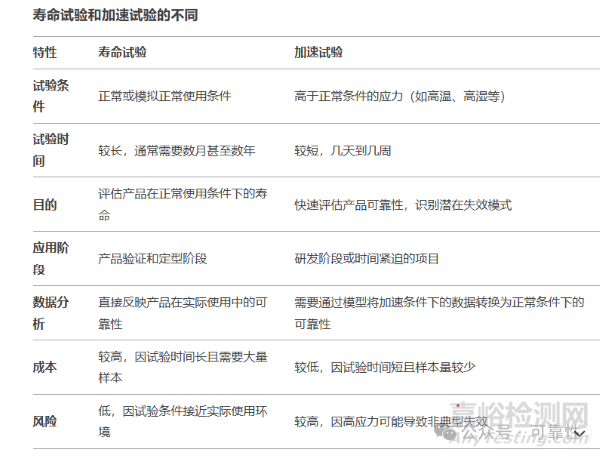Select the 特性 column header
600x456 pixels.
click(44, 50)
